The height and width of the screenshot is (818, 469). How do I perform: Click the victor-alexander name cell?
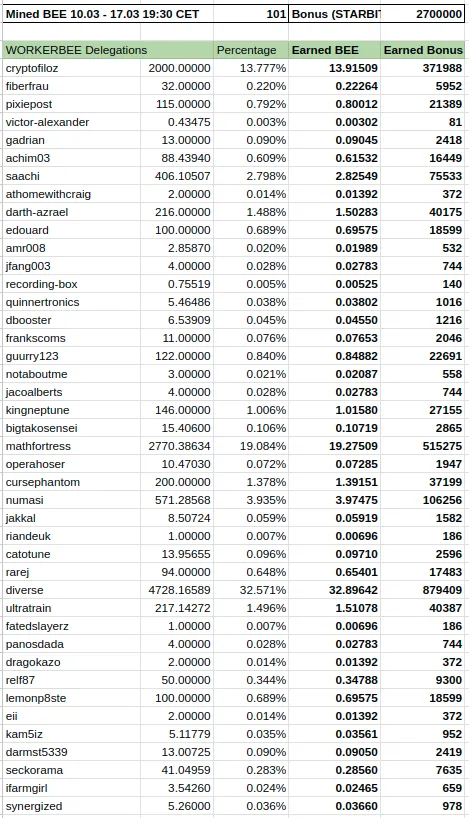71,122
